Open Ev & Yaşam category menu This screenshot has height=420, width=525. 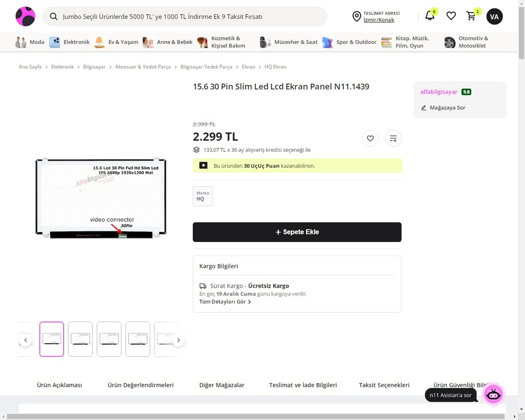pyautogui.click(x=116, y=42)
